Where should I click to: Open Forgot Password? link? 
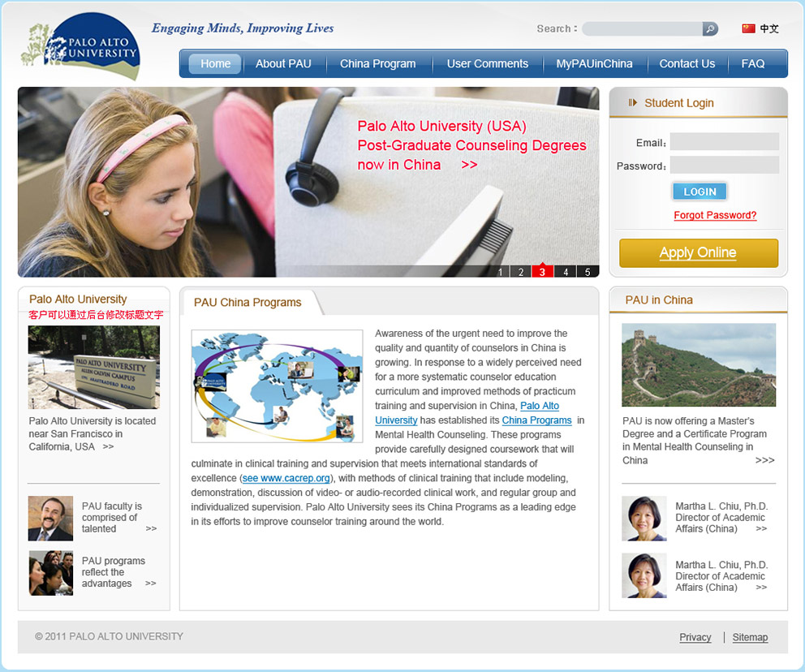pos(715,215)
